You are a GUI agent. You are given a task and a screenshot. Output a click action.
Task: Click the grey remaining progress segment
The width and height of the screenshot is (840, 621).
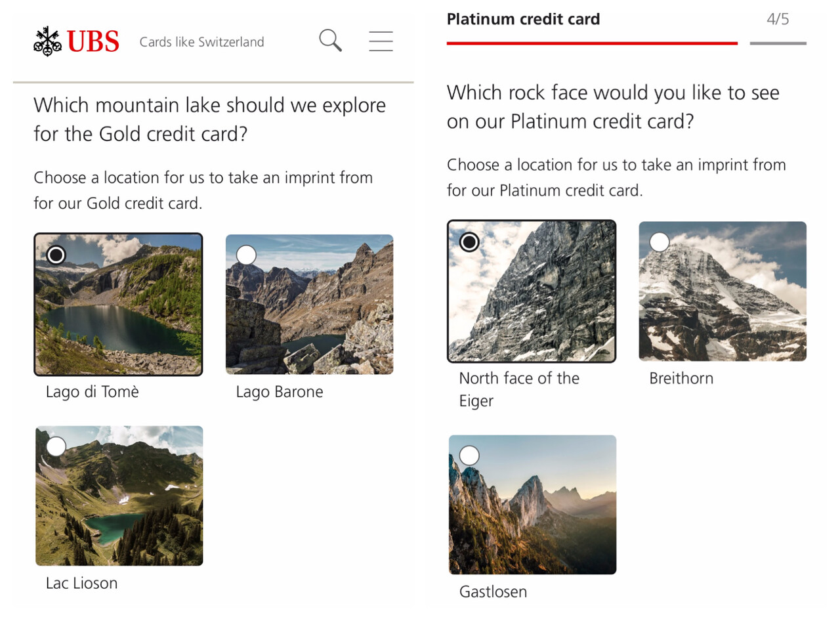[x=778, y=43]
